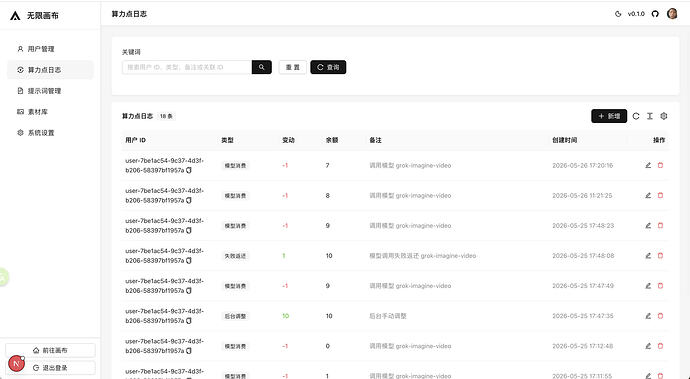
Task: Click 退出登录 button
Action: (50, 368)
